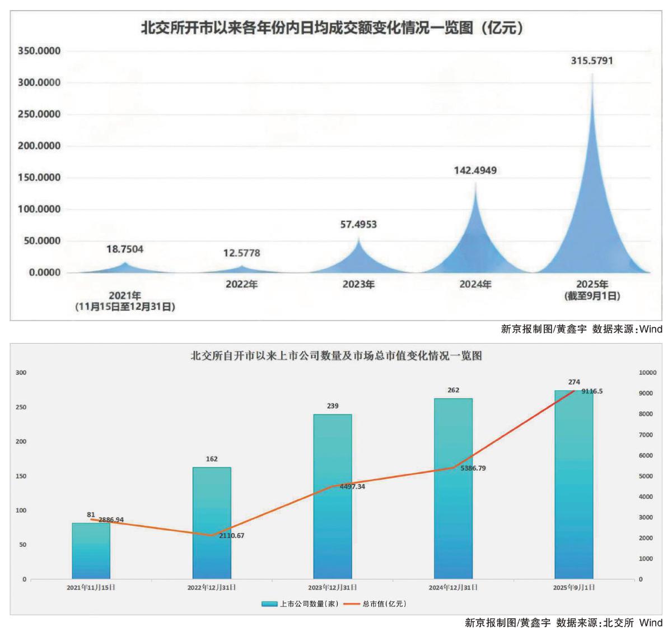This screenshot has width=672, height=640.
Task: Click the 2025年9月1日 x-axis label
Action: [574, 587]
